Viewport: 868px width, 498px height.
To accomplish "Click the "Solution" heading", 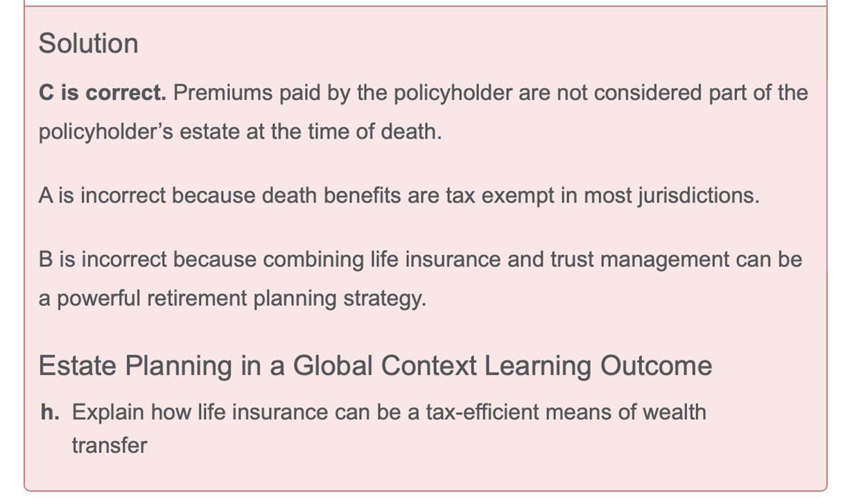I will (x=88, y=44).
